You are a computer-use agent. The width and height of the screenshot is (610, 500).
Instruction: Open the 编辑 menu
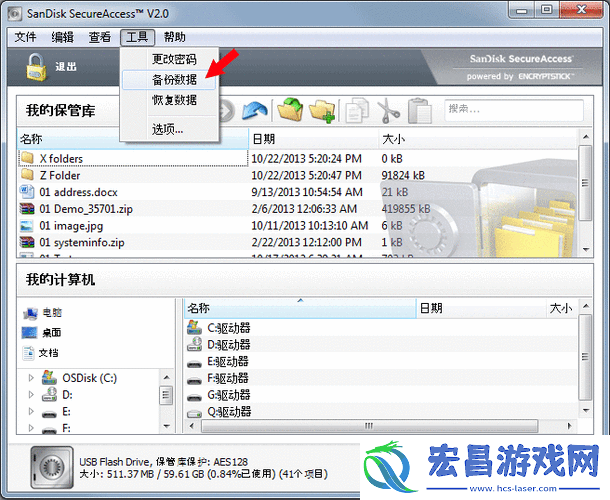click(63, 37)
